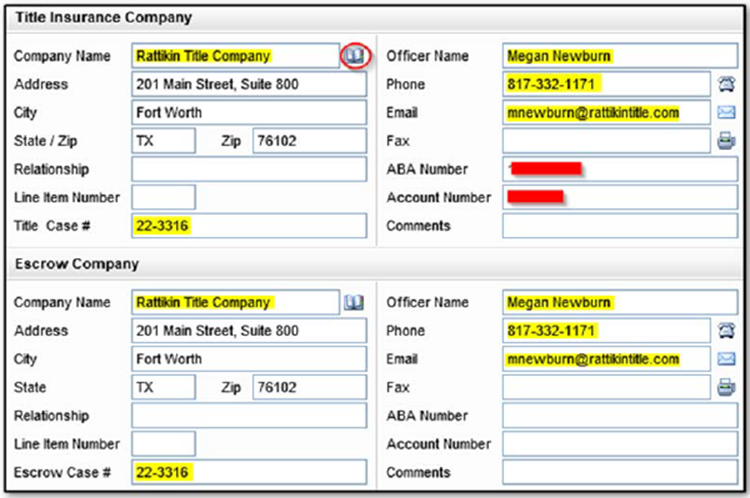
Task: Select the Title Insurance Address field
Action: pyautogui.click(x=249, y=84)
